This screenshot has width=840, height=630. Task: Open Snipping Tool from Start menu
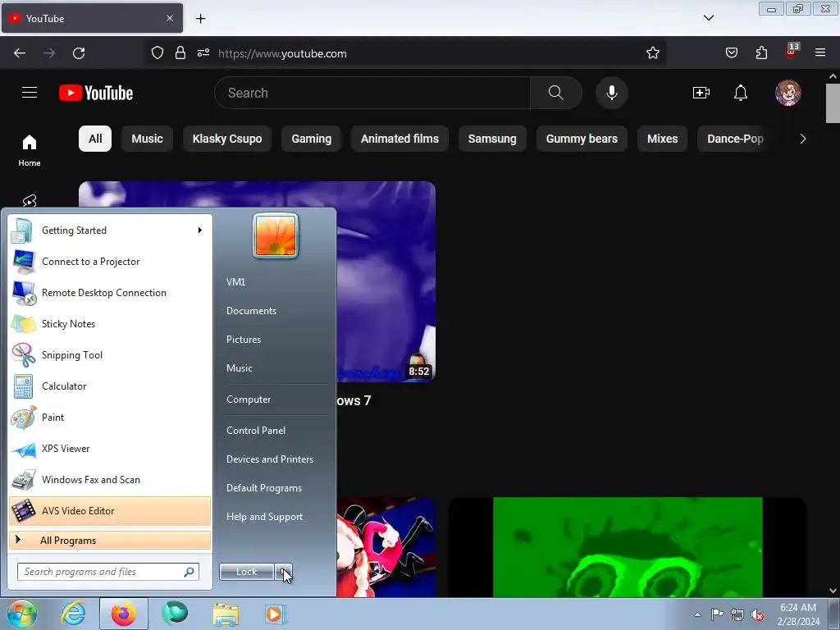(110, 355)
